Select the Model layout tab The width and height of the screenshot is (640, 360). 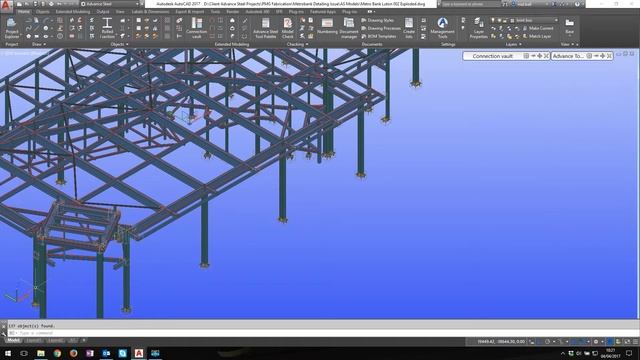click(13, 340)
